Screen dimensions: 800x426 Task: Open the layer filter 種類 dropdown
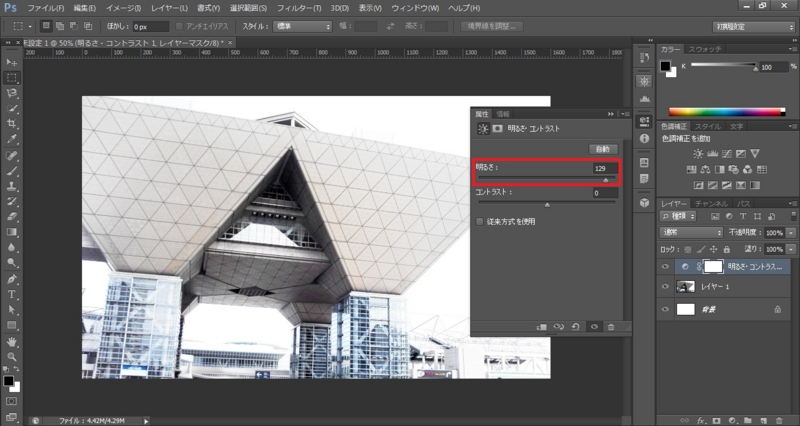[x=678, y=216]
